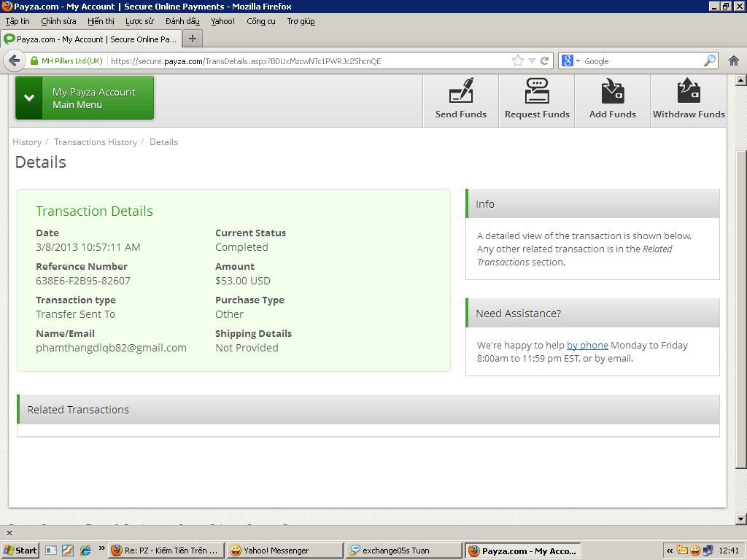Go to History breadcrumb link

27,142
